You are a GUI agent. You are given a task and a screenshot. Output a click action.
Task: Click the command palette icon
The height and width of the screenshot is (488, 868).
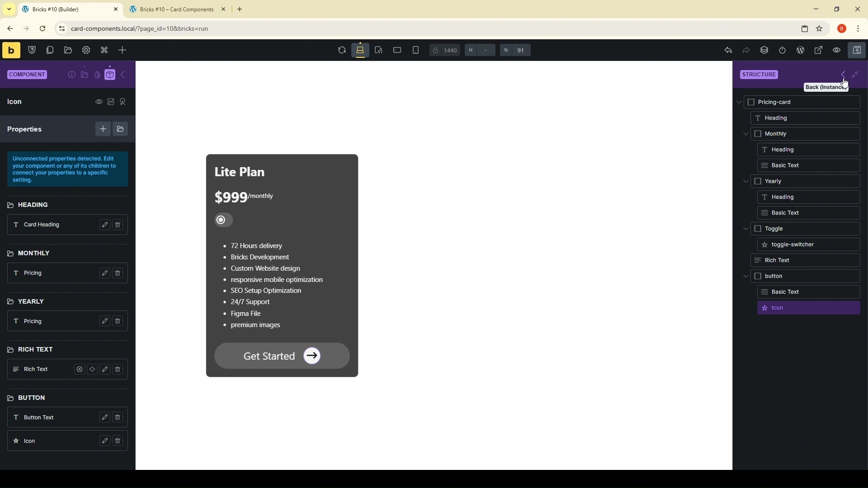104,50
